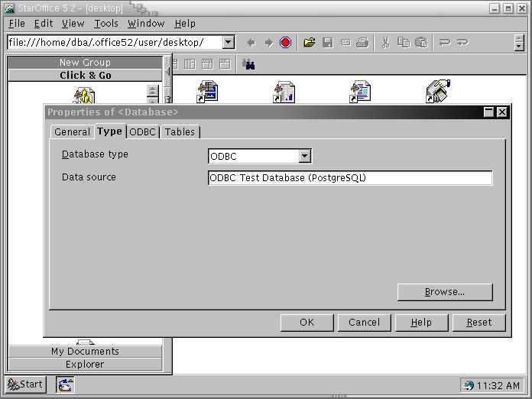
Task: Close the Properties of Database dialog
Action: (501, 112)
